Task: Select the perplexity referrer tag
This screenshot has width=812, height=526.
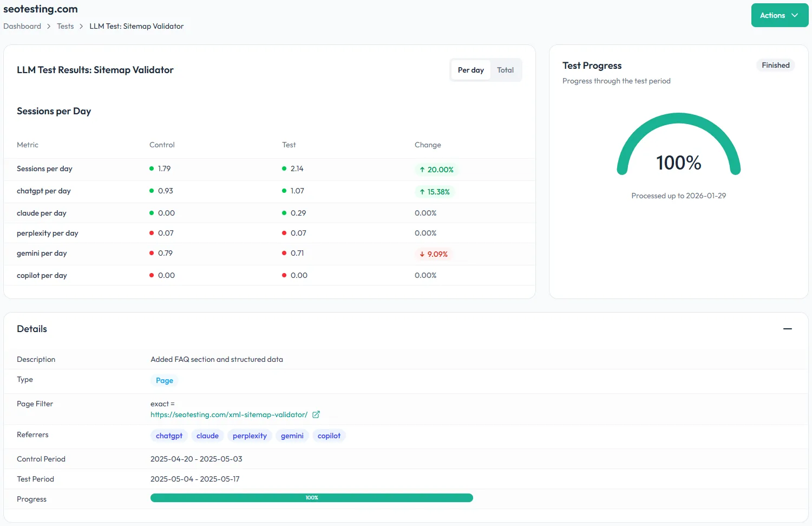Action: 250,436
